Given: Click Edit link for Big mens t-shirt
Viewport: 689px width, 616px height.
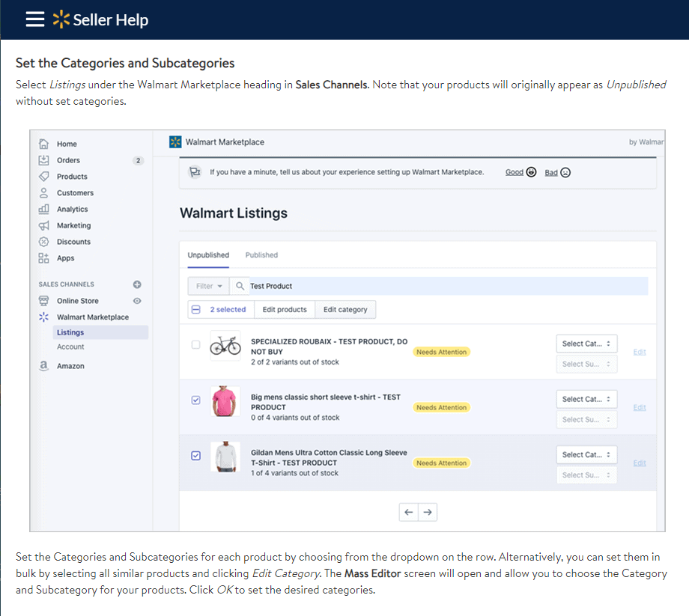Looking at the screenshot, I should (640, 407).
